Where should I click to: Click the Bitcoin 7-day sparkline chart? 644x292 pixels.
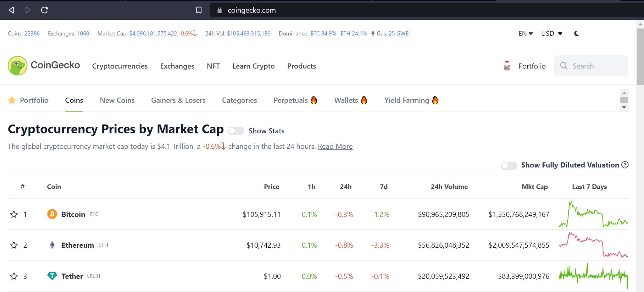593,214
